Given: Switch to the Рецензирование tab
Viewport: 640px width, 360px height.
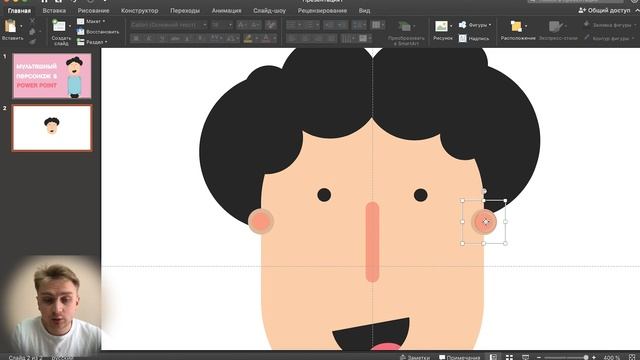Looking at the screenshot, I should 322,11.
